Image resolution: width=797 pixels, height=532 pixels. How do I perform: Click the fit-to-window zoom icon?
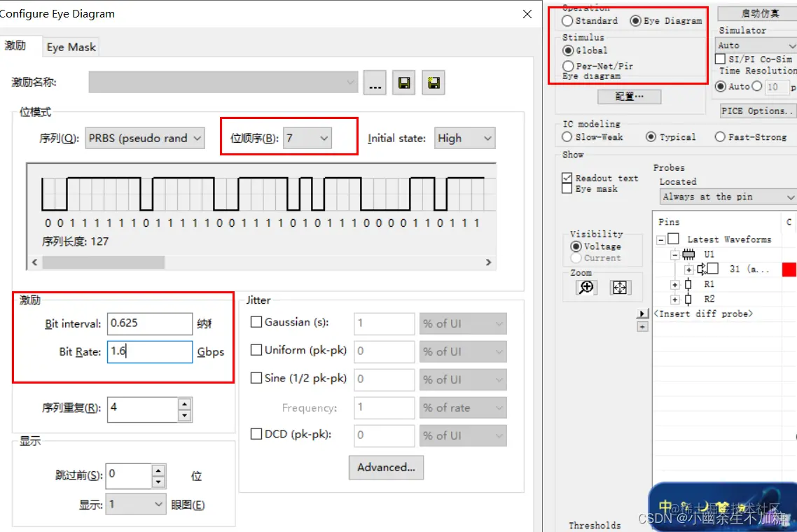pos(620,288)
